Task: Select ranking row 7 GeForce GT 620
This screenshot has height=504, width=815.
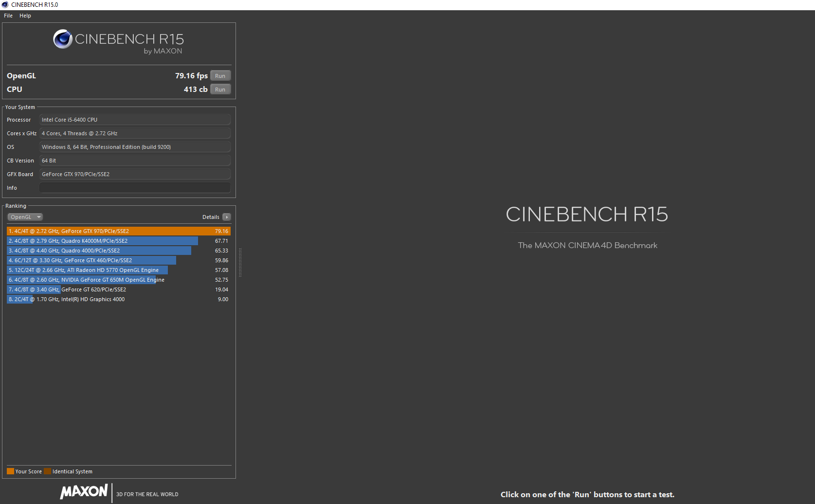Action: point(119,289)
